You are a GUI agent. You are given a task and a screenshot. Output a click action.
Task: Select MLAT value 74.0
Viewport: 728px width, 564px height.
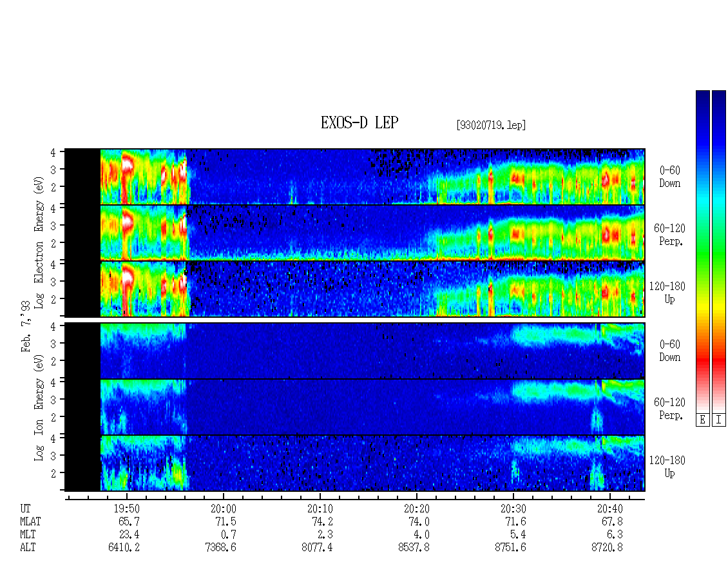click(x=419, y=521)
